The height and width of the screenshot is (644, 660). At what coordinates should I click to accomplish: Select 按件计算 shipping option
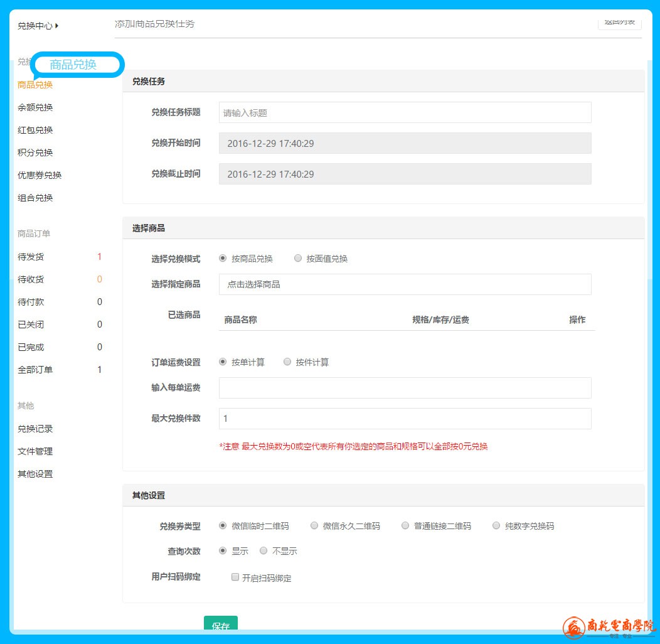click(287, 362)
